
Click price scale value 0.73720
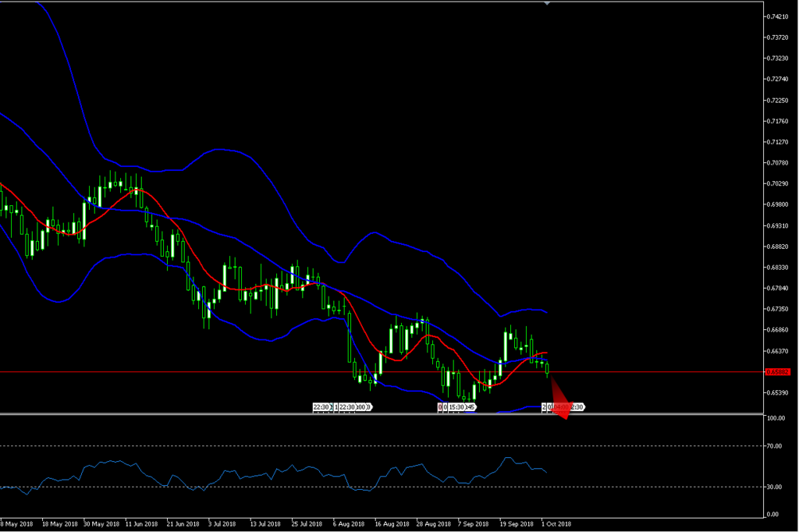click(778, 37)
